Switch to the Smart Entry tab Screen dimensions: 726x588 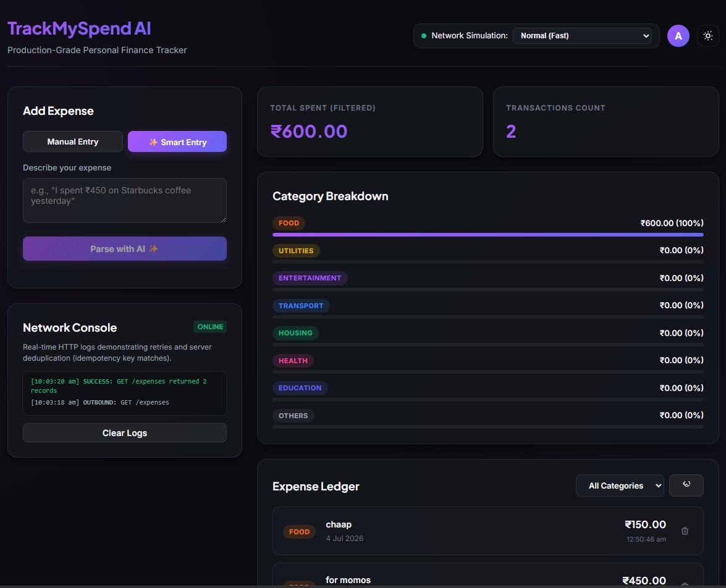(x=177, y=141)
